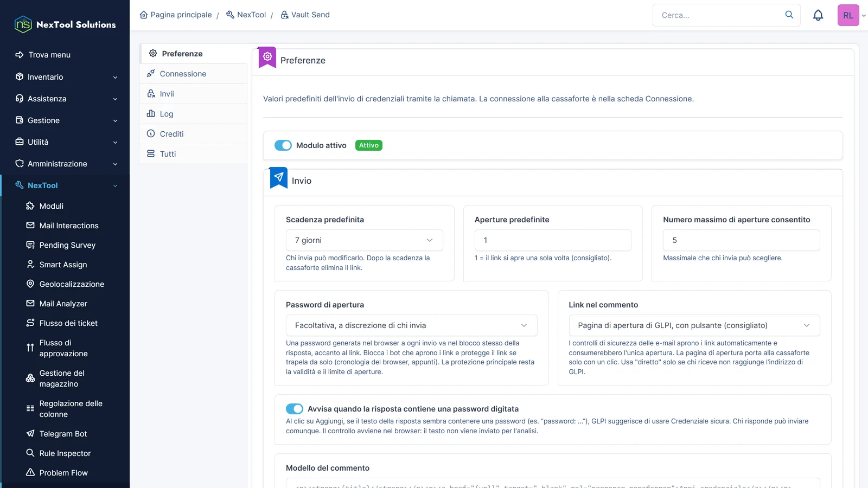The height and width of the screenshot is (488, 868).
Task: Expand the Inventario menu chevron
Action: tap(115, 78)
